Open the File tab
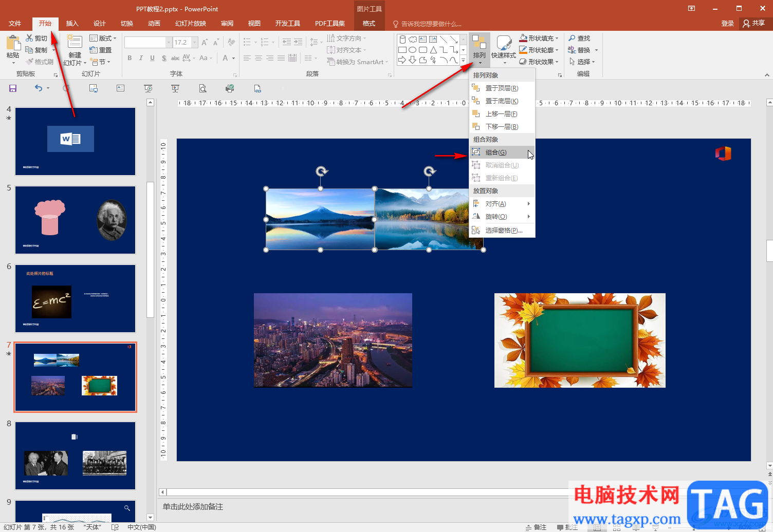This screenshot has height=532, width=773. (15, 24)
